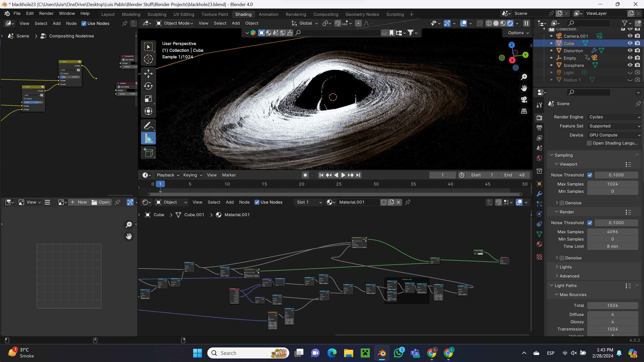Viewport: 644px width, 362px height.
Task: Open the Render Engine Cycles dropdown
Action: pos(614,117)
